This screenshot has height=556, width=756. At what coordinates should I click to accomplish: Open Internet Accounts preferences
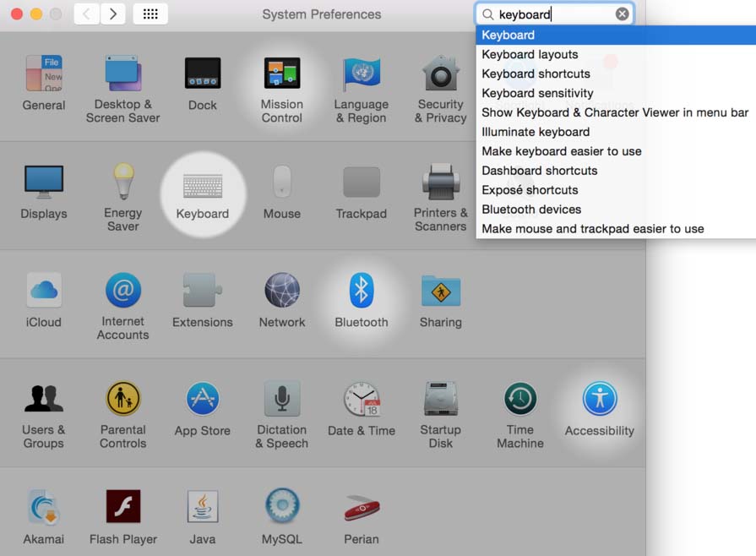point(123,306)
